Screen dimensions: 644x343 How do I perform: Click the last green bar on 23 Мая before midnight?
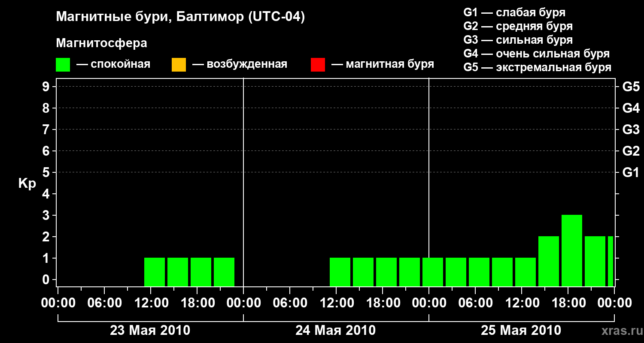(224, 272)
